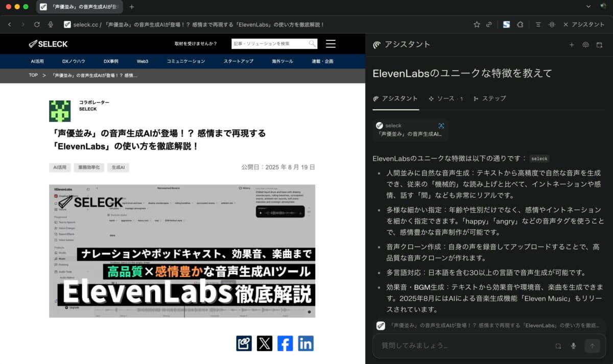This screenshot has width=613, height=364.
Task: Start voice input in question box
Action: coord(573,346)
